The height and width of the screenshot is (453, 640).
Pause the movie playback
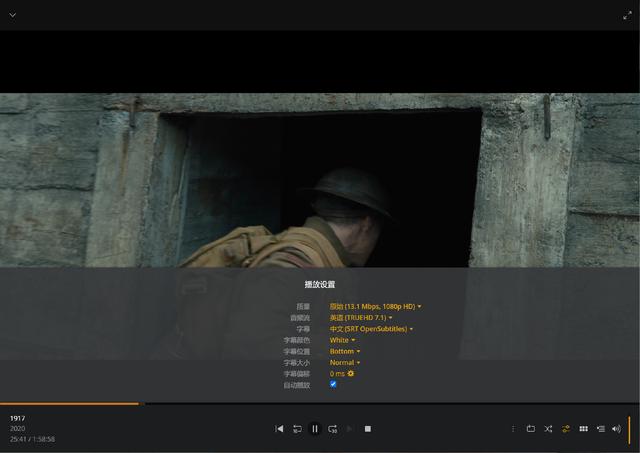315,429
